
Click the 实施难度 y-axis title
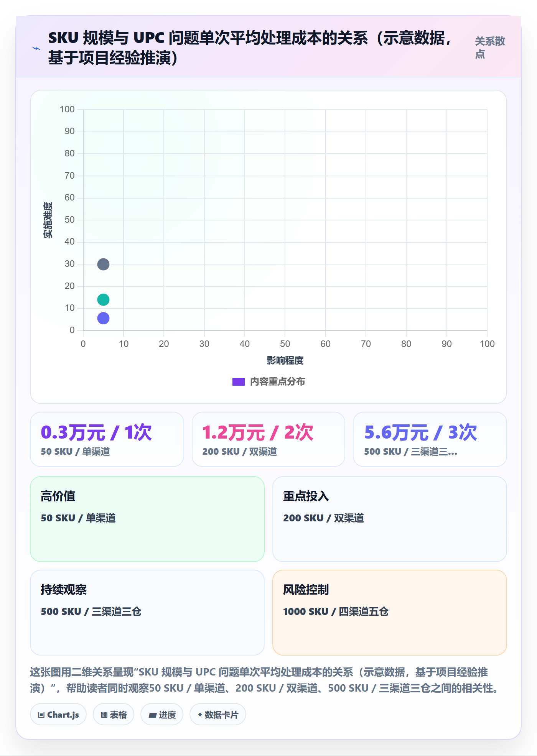point(48,220)
